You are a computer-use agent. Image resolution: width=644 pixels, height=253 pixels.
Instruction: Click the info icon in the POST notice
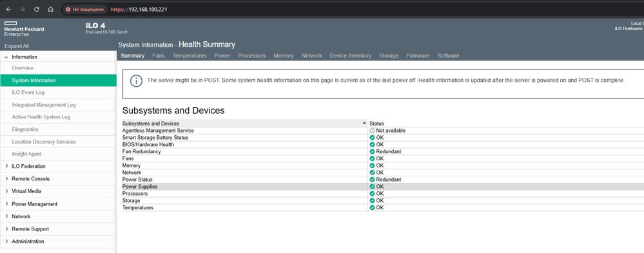pos(137,80)
